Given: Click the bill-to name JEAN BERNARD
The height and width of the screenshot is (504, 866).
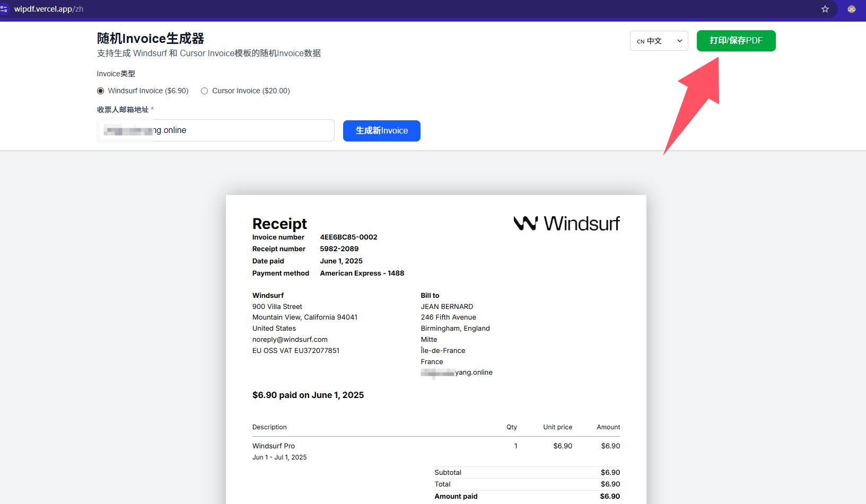Looking at the screenshot, I should (447, 307).
